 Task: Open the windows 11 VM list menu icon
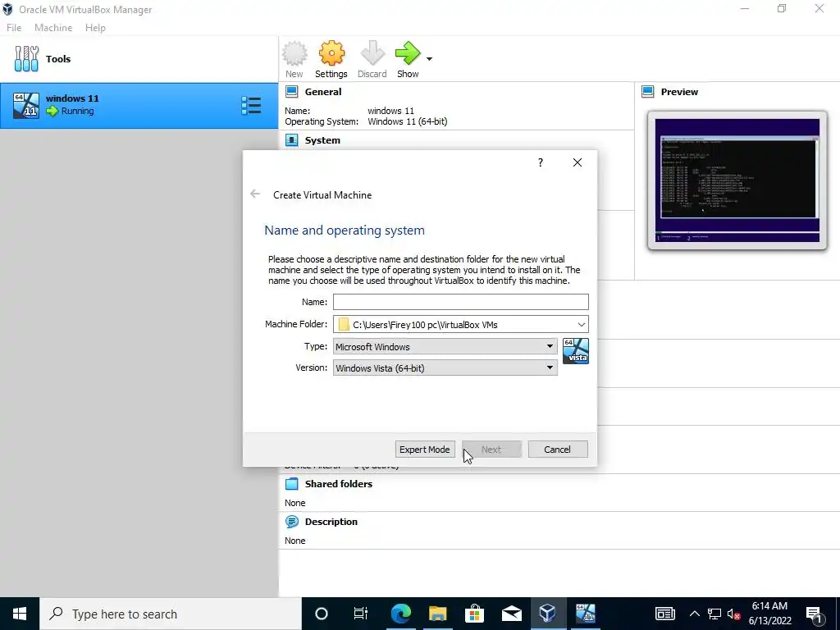251,106
